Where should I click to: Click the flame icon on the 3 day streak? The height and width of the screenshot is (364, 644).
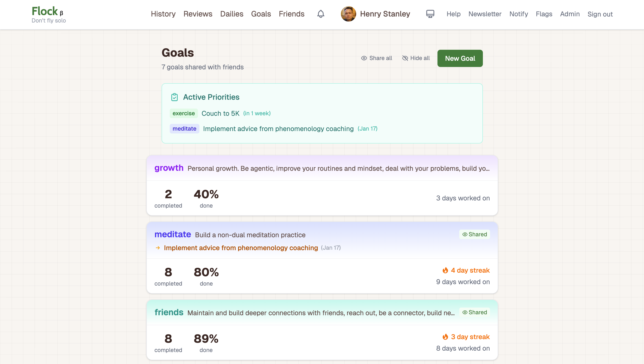(446, 337)
